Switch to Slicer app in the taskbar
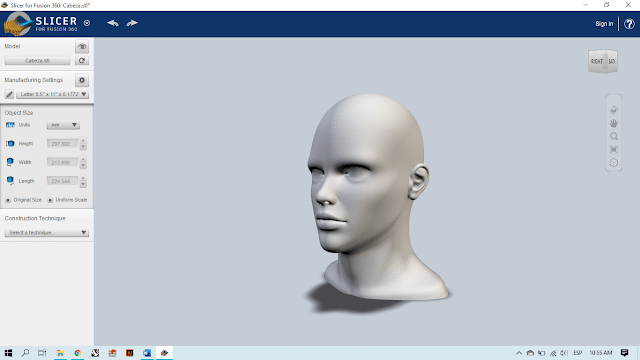The height and width of the screenshot is (360, 640). (x=164, y=353)
